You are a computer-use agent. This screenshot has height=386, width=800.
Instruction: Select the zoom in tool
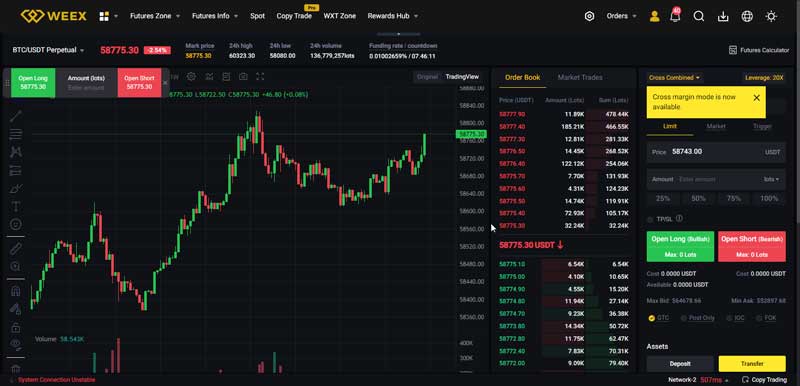pyautogui.click(x=16, y=266)
